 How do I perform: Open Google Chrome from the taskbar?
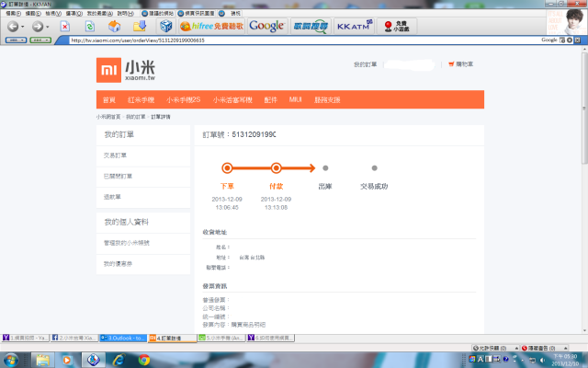coord(143,360)
